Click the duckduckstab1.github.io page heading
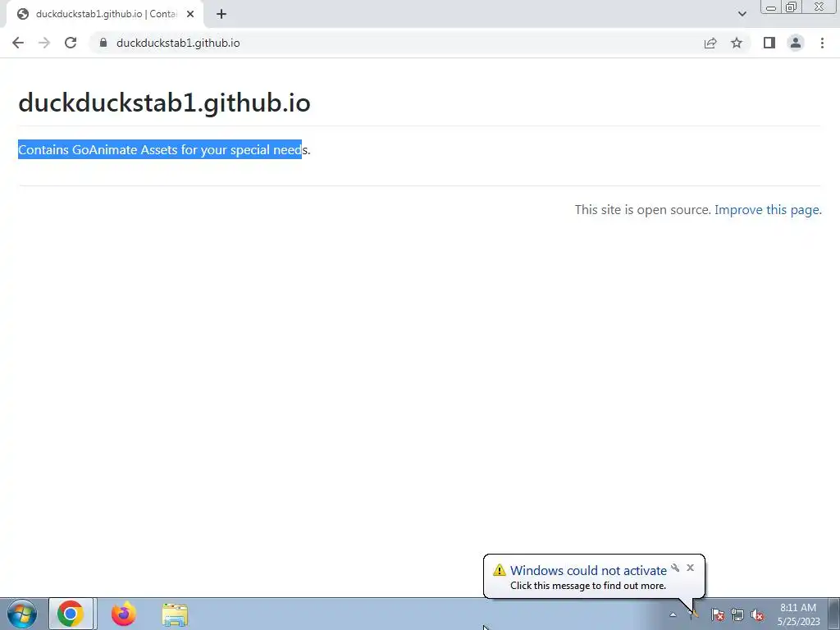Viewport: 840px width, 630px height. [x=164, y=103]
